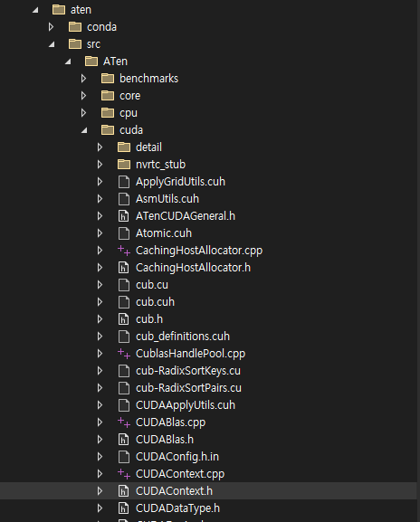This screenshot has width=420, height=522.
Task: Click the nvrtc_stub folder icon
Action: tap(124, 164)
